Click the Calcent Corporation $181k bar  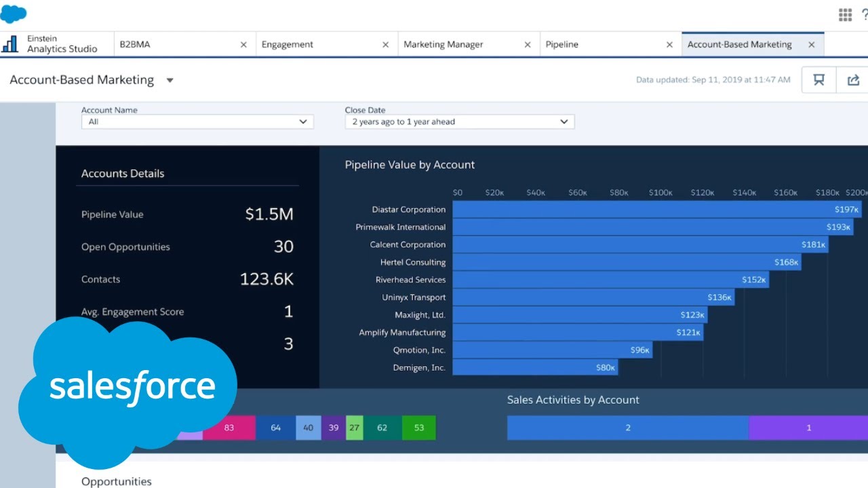pos(640,245)
